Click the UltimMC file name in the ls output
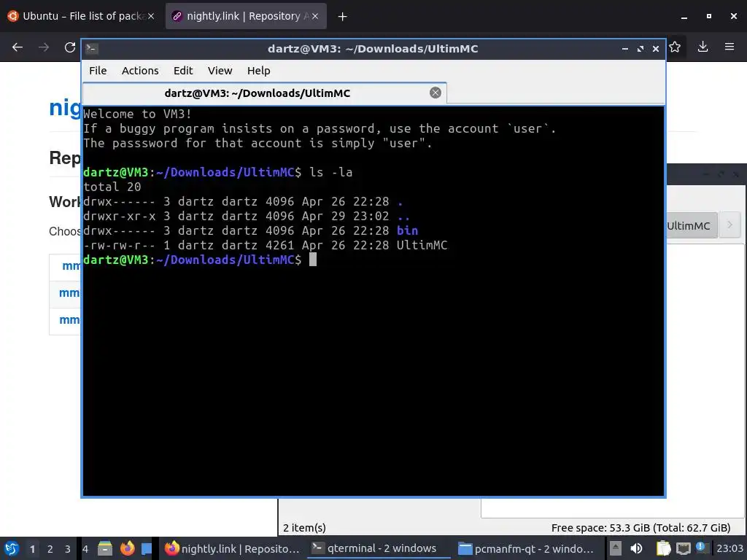This screenshot has height=560, width=747. click(422, 245)
